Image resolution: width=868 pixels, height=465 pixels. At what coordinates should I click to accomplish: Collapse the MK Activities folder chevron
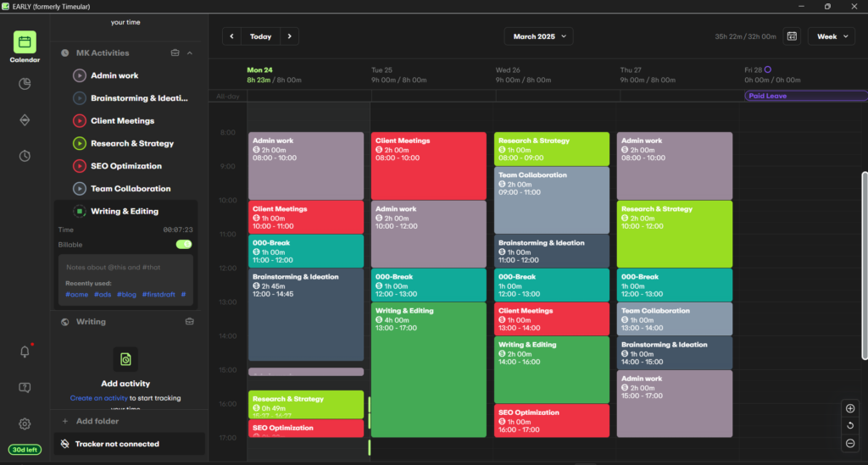(x=190, y=53)
